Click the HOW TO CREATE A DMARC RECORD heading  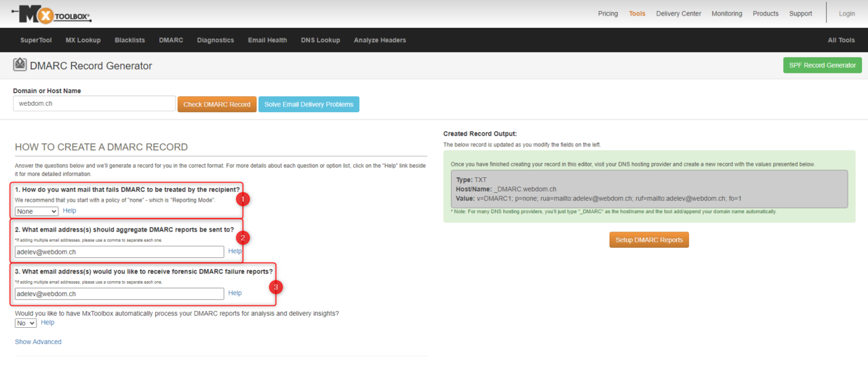coord(101,147)
